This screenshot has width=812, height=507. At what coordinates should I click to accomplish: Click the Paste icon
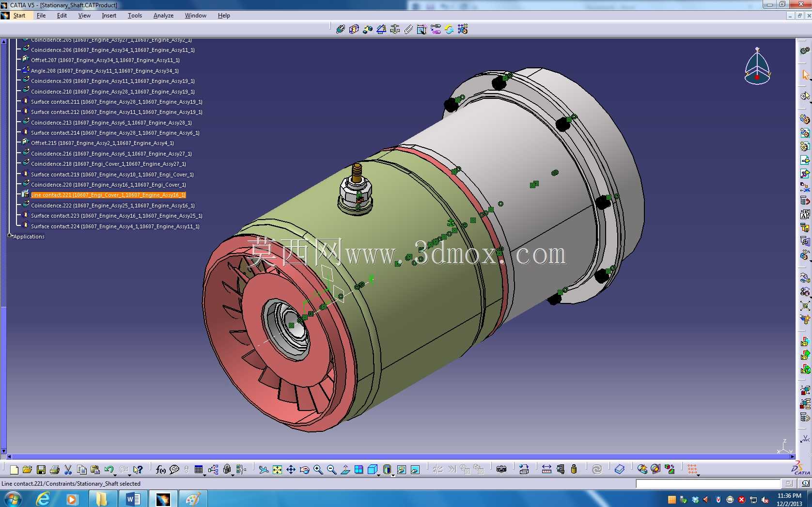[x=95, y=469]
